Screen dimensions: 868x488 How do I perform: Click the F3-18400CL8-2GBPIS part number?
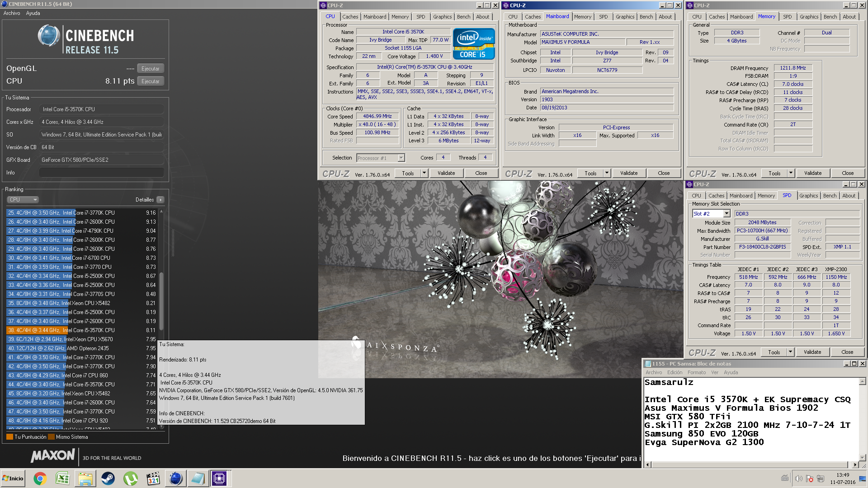click(x=763, y=247)
